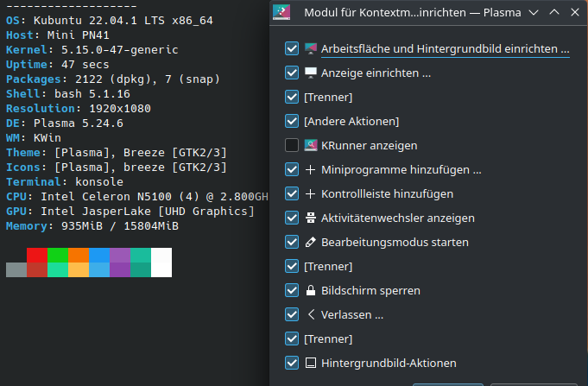The image size is (588, 386).
Task: Uncheck the Bildschirm sperren checkbox
Action: point(292,290)
